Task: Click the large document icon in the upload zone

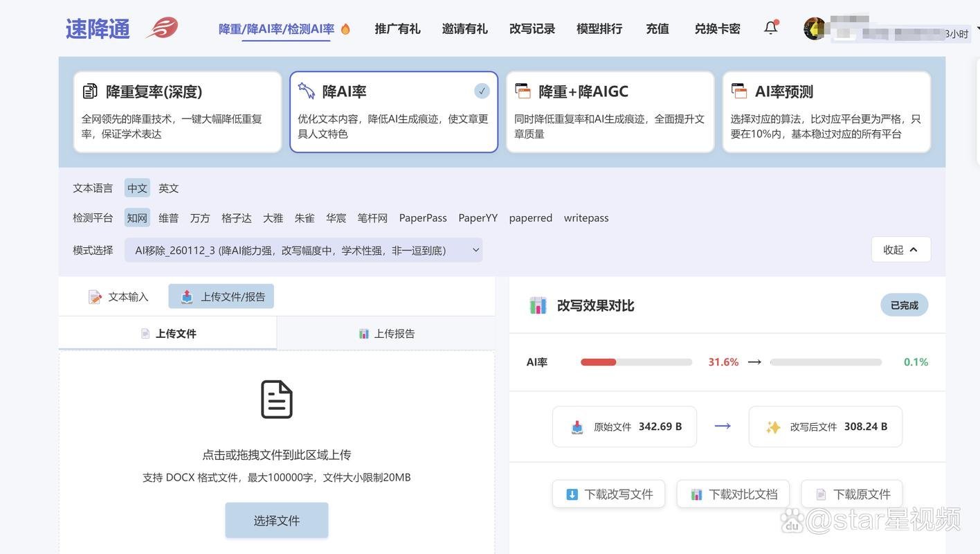Action: point(276,400)
